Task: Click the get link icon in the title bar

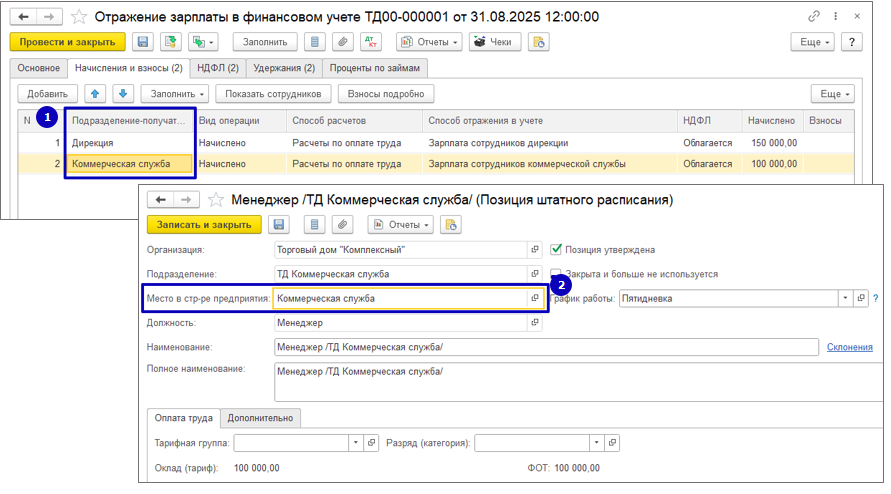Action: point(814,17)
